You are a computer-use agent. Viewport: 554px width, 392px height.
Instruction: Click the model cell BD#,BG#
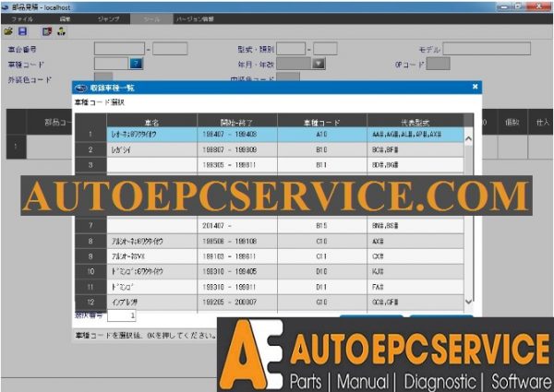tap(415, 165)
